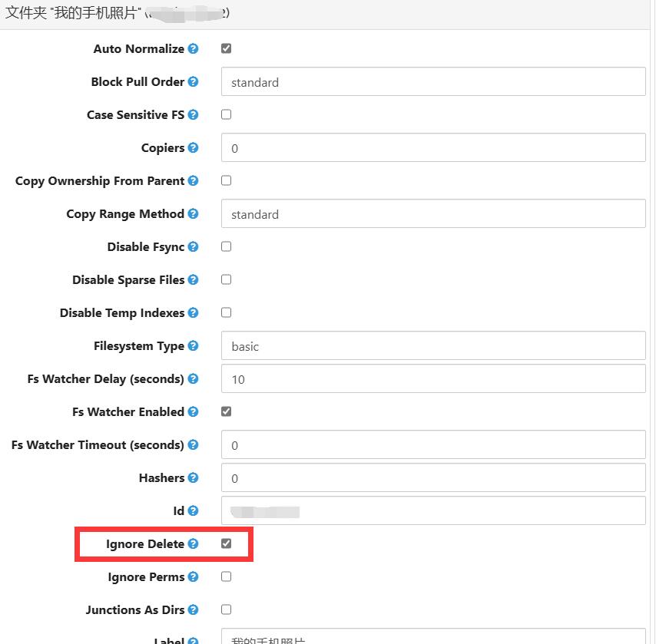Open help icon for Fs Watcher Enabled

[193, 412]
